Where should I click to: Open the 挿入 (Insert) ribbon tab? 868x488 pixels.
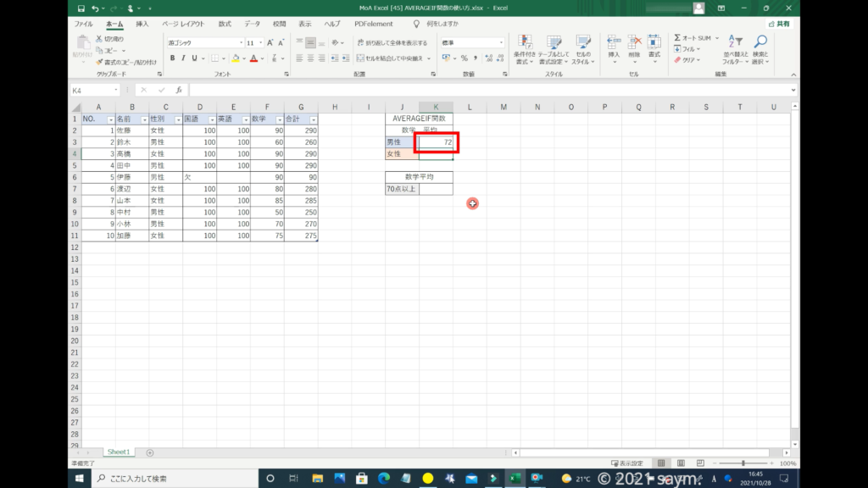142,24
